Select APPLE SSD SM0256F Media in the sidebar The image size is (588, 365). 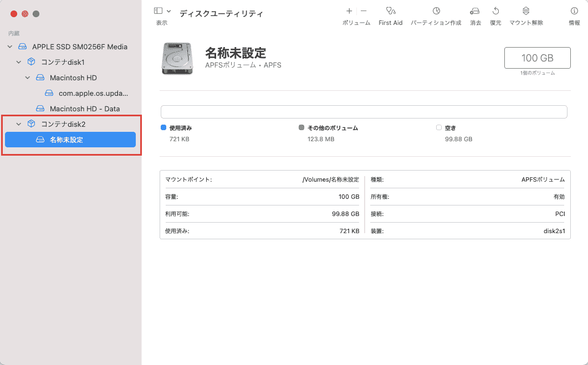point(79,47)
